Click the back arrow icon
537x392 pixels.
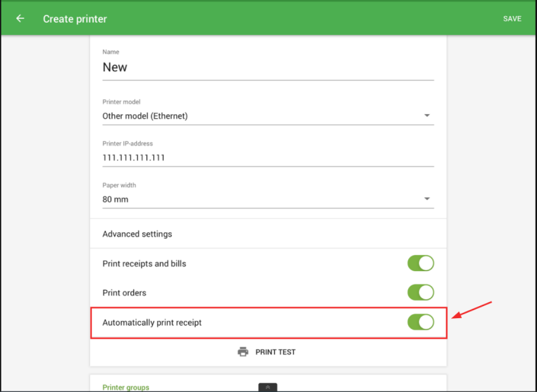(x=20, y=19)
